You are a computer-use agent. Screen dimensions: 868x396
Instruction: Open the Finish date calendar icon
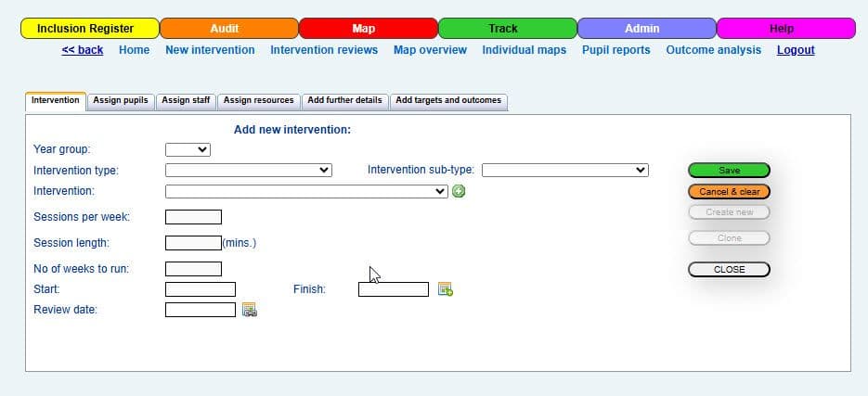(446, 289)
